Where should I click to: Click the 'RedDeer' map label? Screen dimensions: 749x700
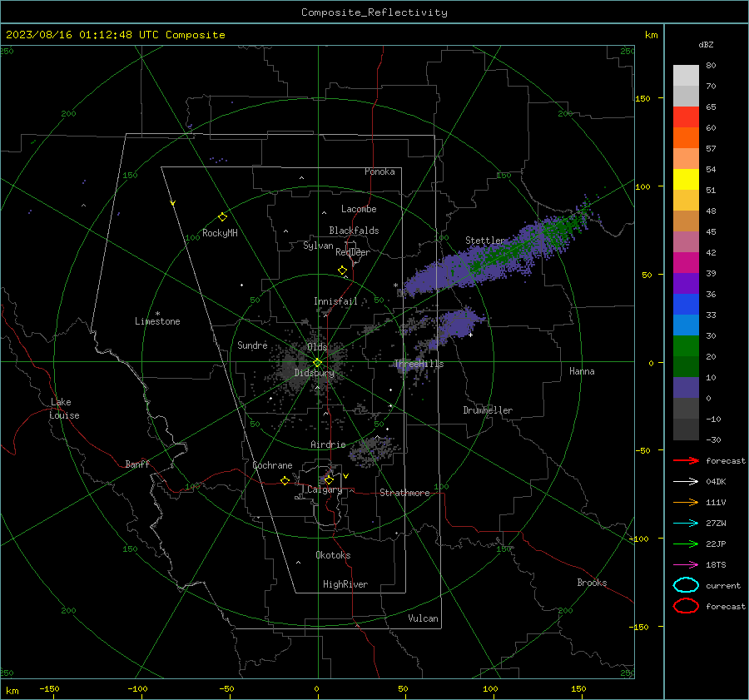tap(353, 252)
